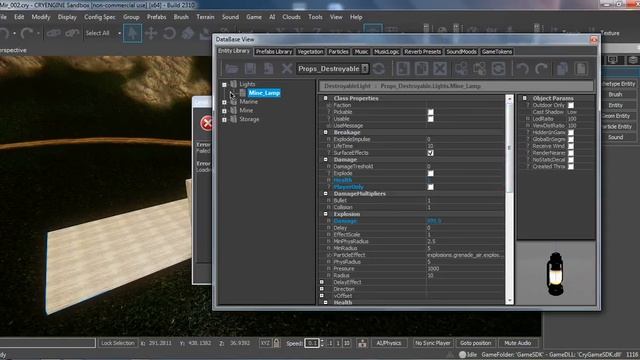Image resolution: width=640 pixels, height=360 pixels.
Task: Expand the Marine tree node
Action: 224,102
